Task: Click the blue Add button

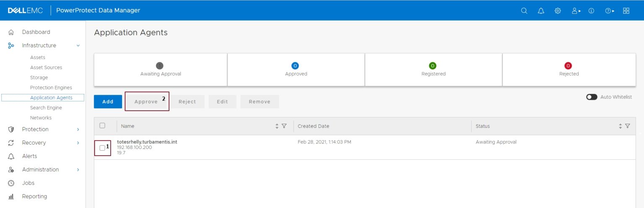Action: (108, 101)
